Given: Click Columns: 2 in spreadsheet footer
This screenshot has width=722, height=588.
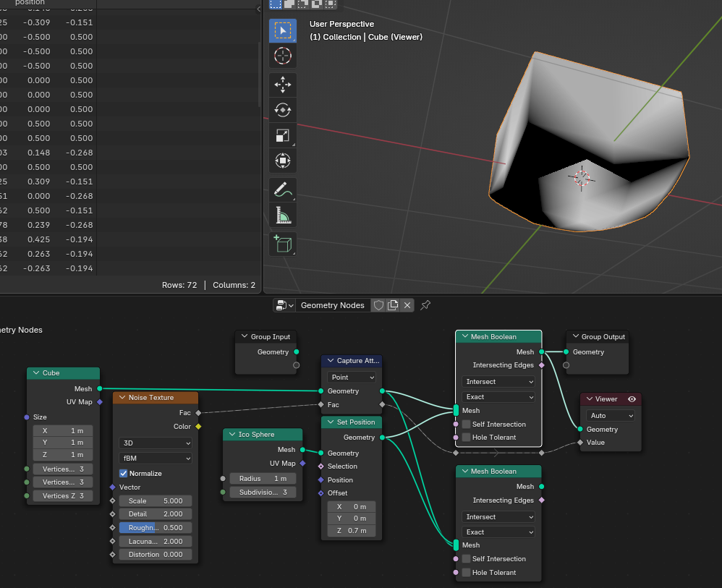Looking at the screenshot, I should click(x=234, y=285).
